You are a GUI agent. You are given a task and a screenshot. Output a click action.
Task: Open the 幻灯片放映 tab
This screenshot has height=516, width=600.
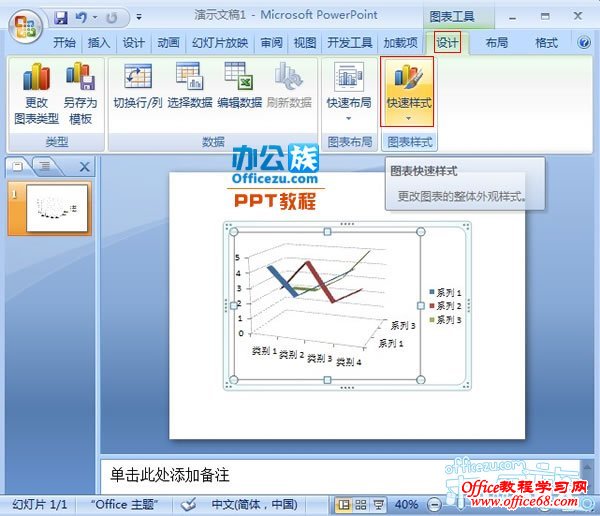coord(220,42)
